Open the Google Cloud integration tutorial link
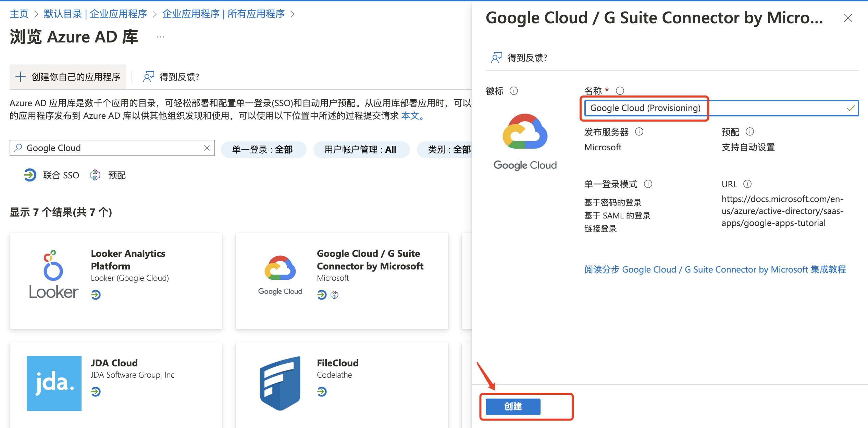Screen dimensions: 868x428 [x=715, y=269]
